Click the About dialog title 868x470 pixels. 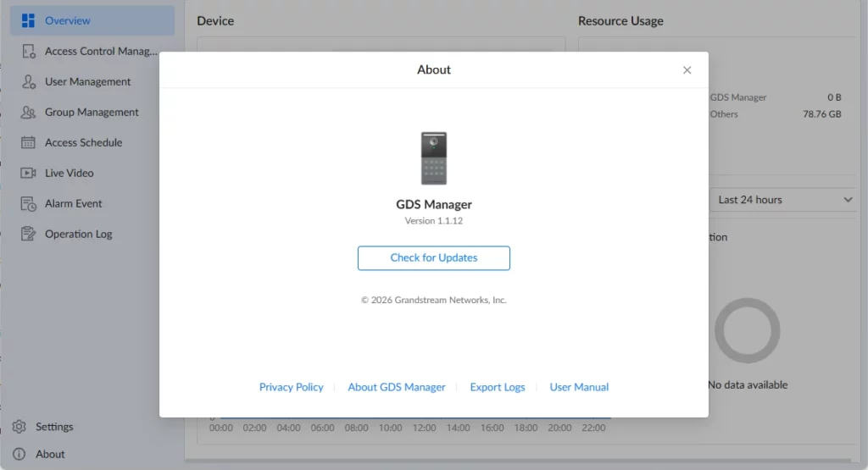tap(434, 69)
